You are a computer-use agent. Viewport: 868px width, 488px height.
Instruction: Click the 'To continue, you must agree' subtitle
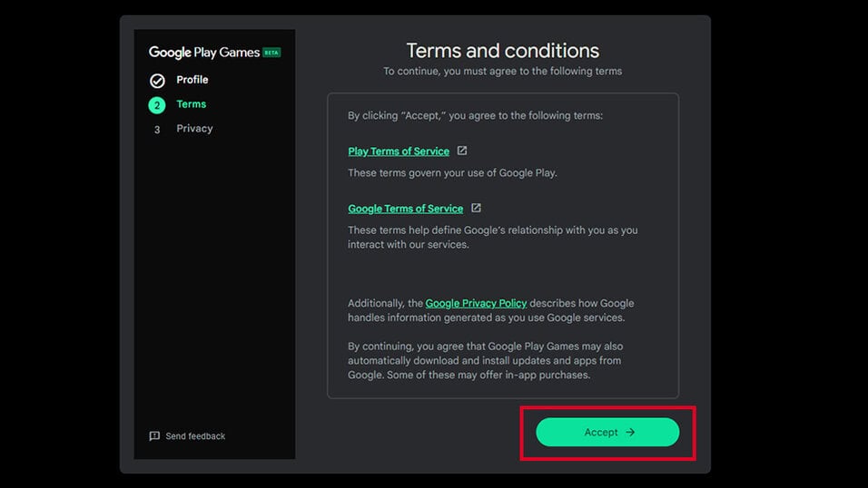click(502, 71)
